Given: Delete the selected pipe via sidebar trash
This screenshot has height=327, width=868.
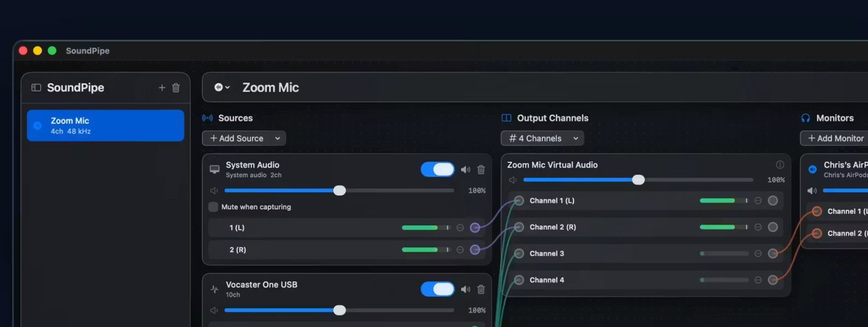Looking at the screenshot, I should pos(176,87).
